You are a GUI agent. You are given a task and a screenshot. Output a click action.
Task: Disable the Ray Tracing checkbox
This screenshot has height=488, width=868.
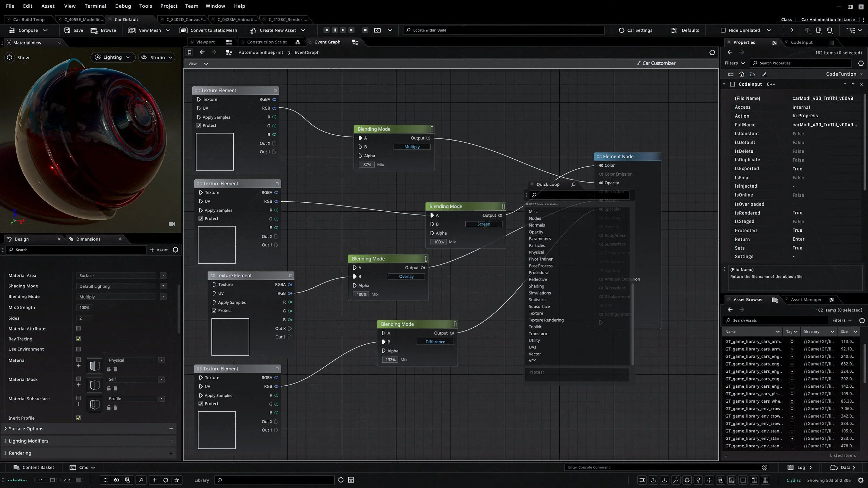click(x=78, y=339)
